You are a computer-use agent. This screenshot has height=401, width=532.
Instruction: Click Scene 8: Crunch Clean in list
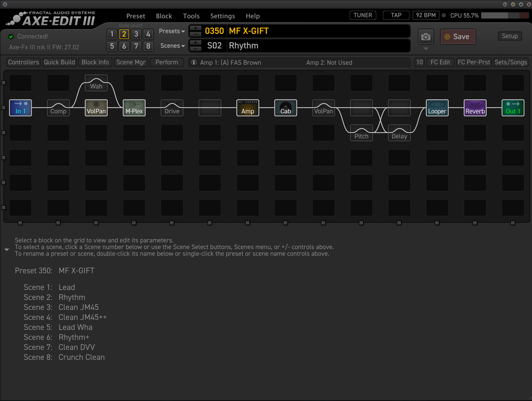point(64,358)
